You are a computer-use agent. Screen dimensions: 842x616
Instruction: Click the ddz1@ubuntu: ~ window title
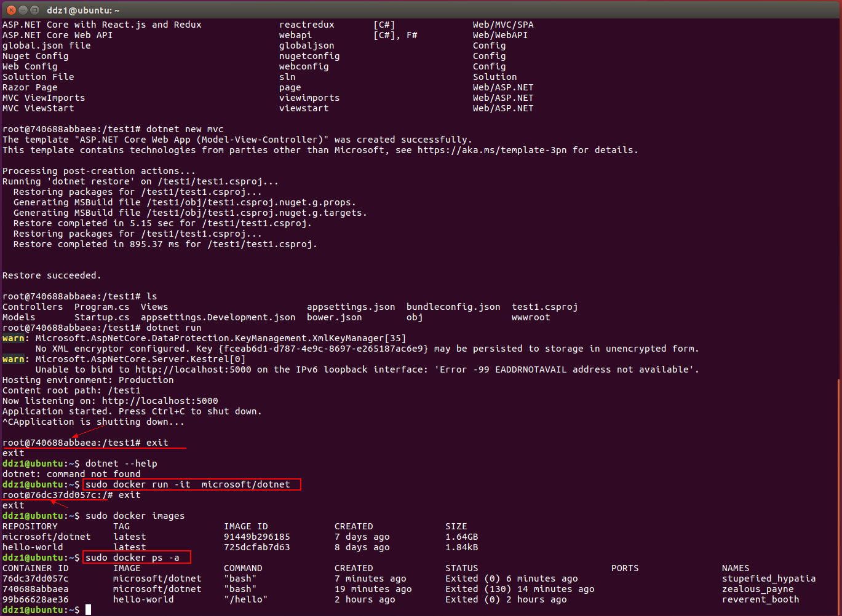83,10
